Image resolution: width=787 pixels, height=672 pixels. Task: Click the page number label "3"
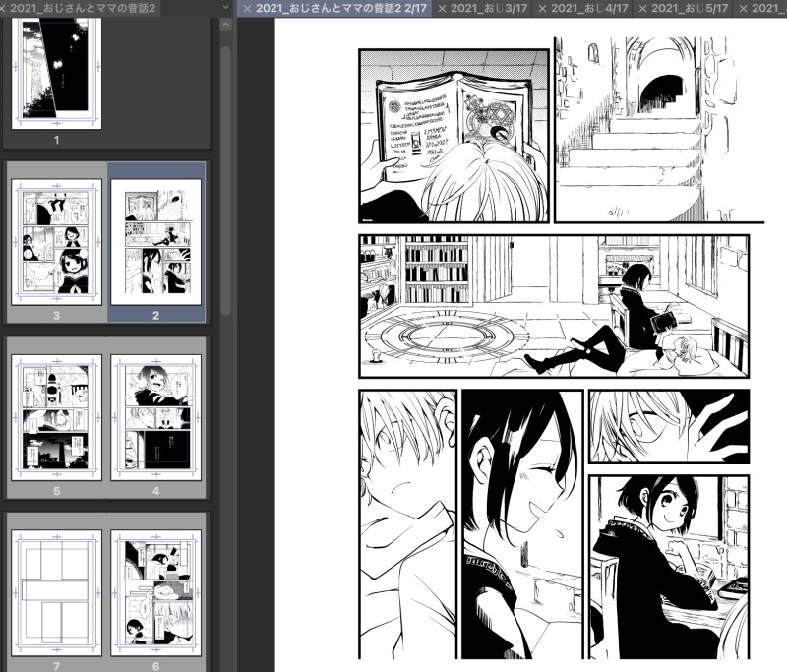click(56, 315)
